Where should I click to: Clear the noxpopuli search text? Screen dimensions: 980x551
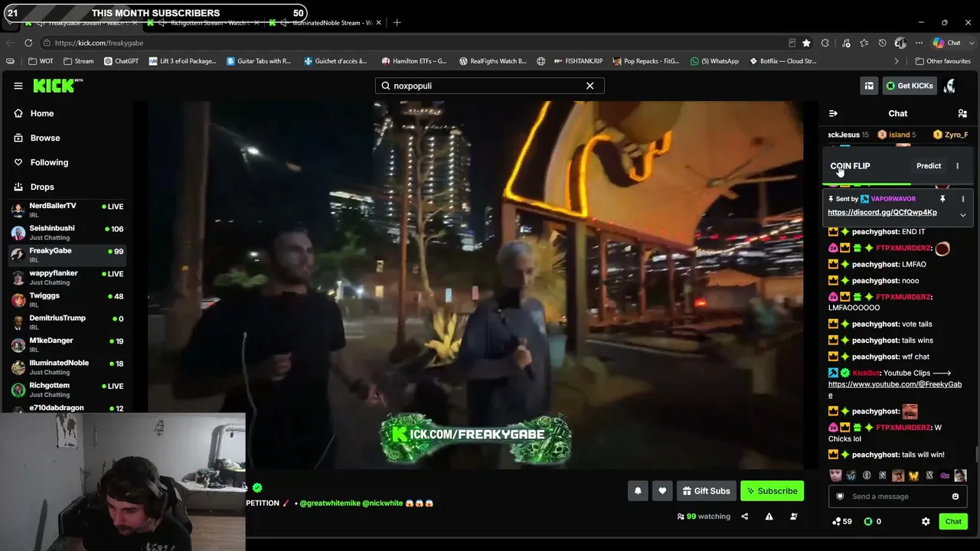[x=590, y=86]
